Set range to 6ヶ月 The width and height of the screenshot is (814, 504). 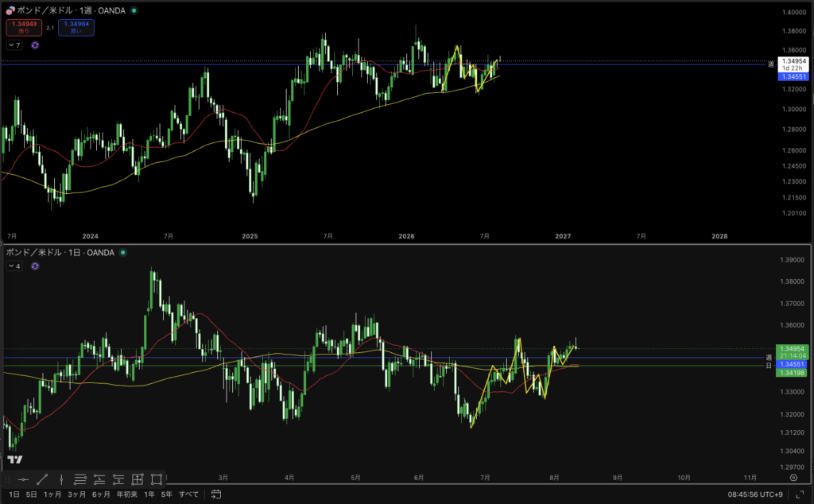click(x=101, y=494)
